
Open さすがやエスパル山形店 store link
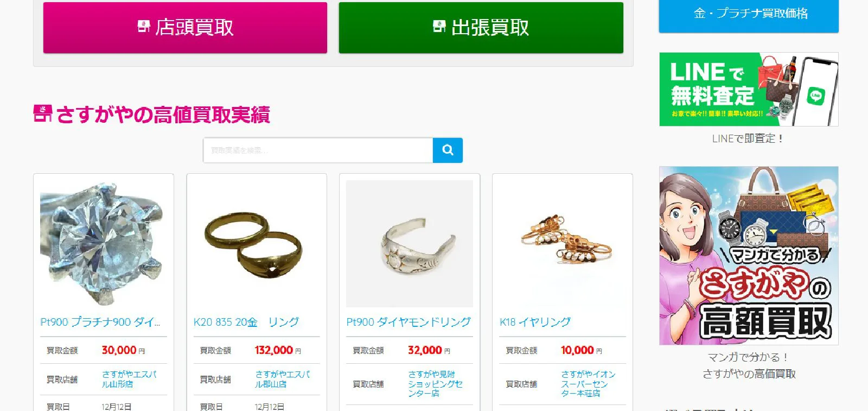coord(129,379)
